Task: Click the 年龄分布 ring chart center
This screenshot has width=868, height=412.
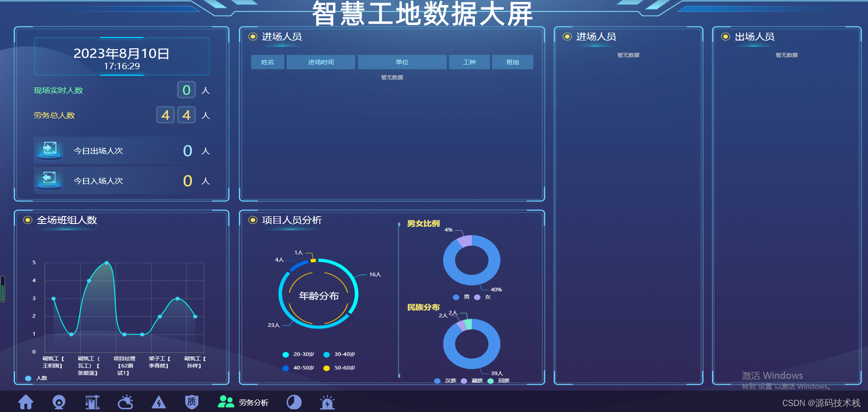Action: (x=318, y=296)
